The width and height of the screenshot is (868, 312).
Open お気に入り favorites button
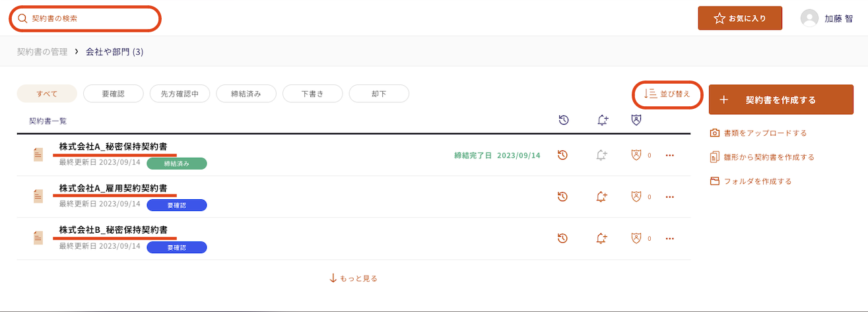pos(740,18)
